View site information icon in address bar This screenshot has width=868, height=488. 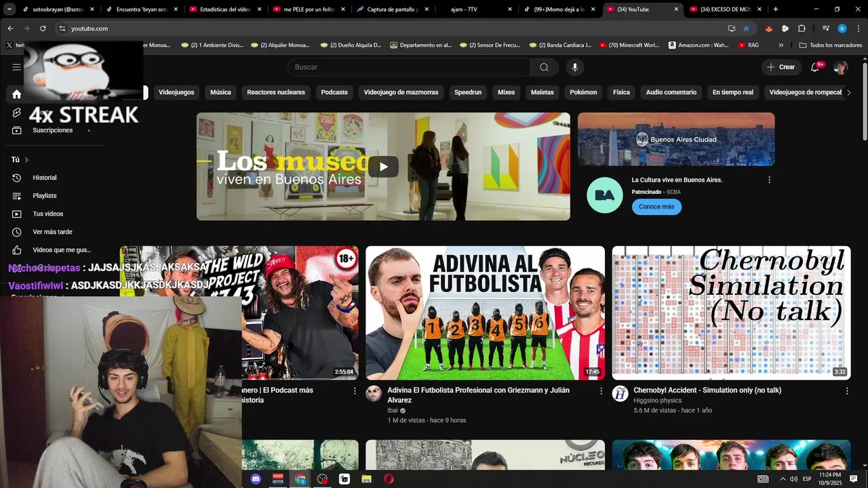[62, 28]
